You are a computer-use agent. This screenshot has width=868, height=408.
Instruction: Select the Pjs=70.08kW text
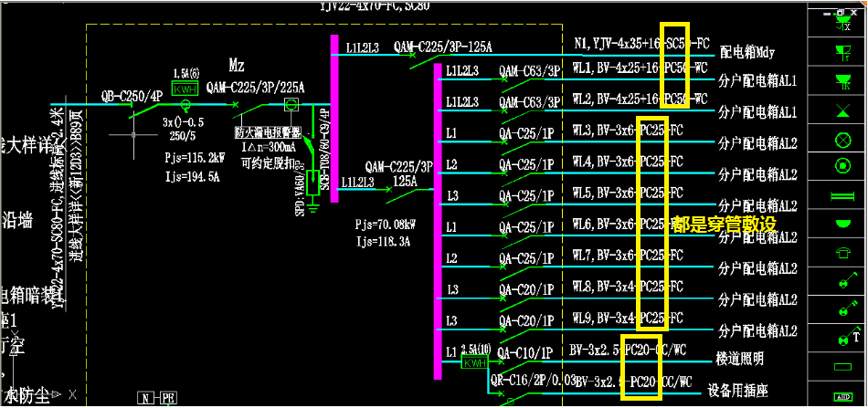[x=385, y=225]
